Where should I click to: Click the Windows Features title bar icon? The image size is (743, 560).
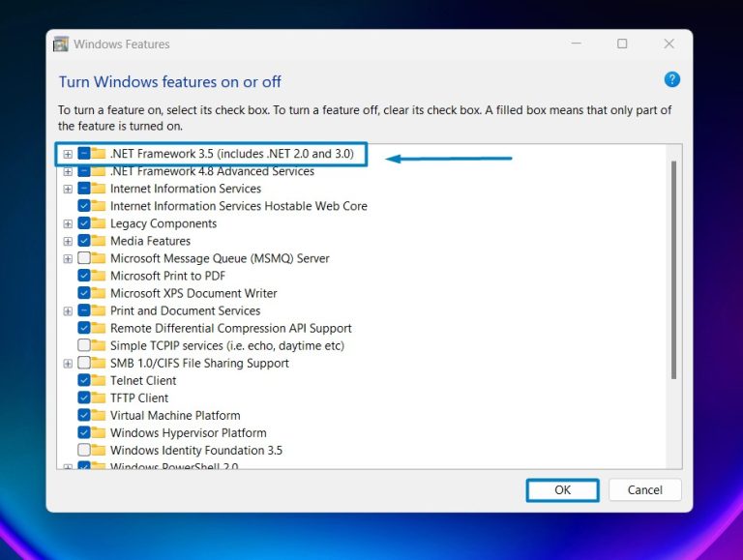[61, 44]
